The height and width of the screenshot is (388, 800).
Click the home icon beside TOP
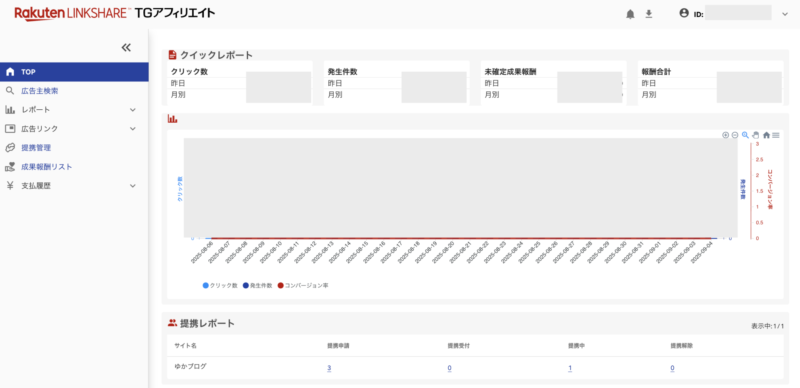(x=10, y=72)
